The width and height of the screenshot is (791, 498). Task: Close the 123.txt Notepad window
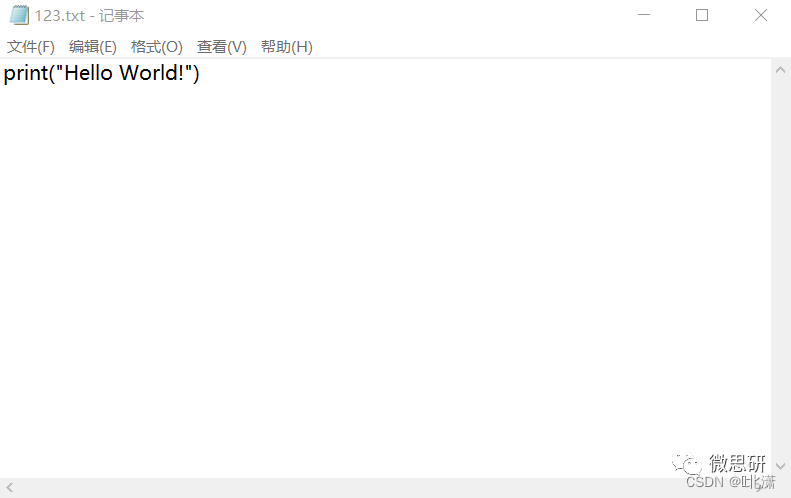761,16
